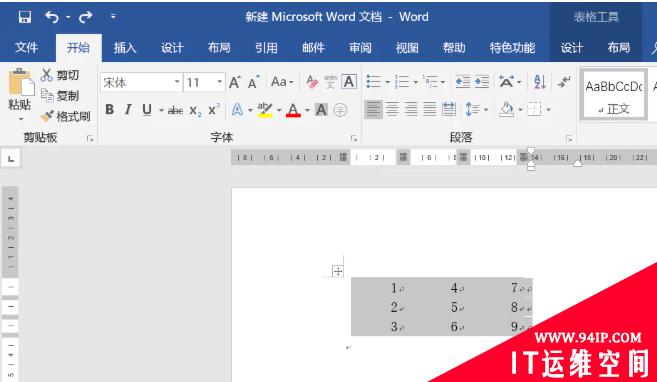This screenshot has height=382, width=657.
Task: Toggle bold formatting
Action: click(x=110, y=110)
